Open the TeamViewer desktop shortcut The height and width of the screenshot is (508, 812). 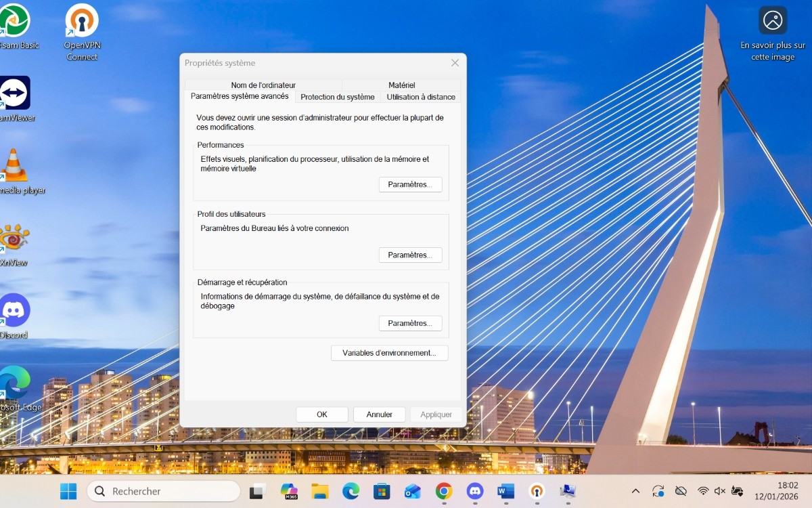14,93
